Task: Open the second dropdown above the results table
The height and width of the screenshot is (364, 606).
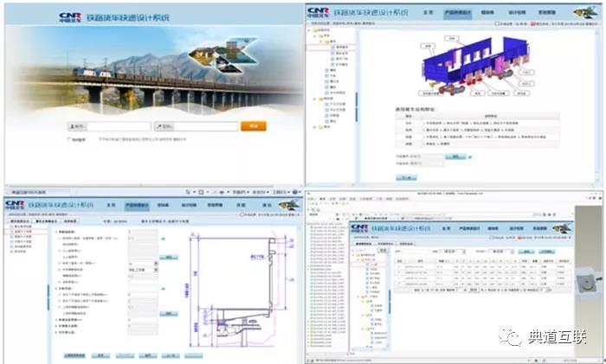Action: click(501, 252)
